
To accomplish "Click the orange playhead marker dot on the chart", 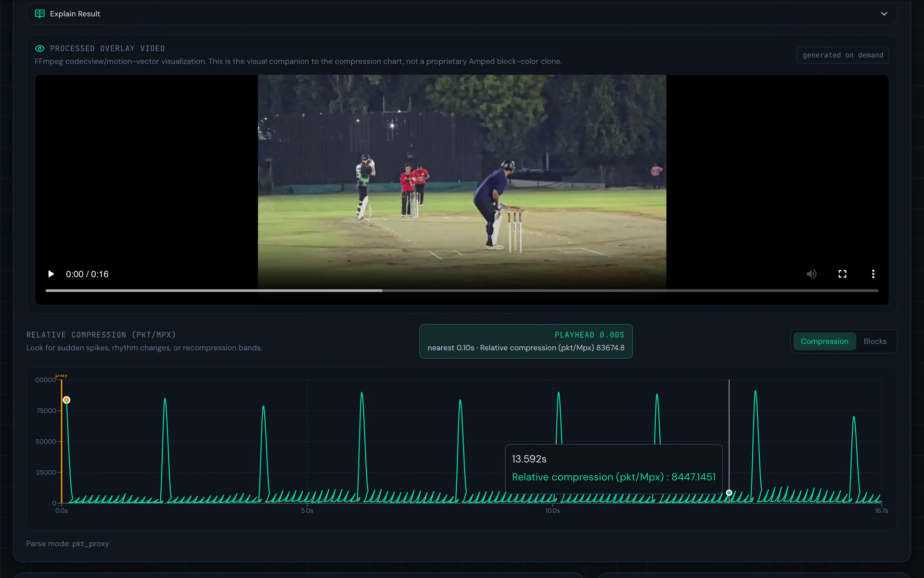I will click(66, 400).
